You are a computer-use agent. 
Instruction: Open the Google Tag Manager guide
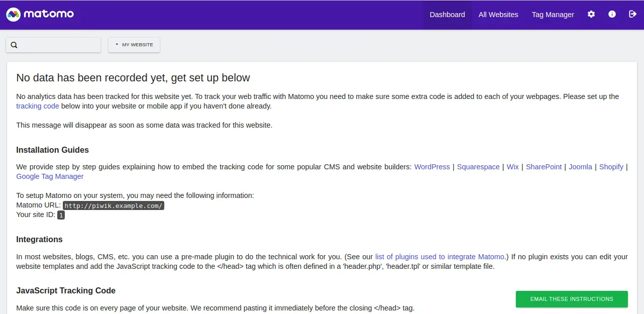[50, 176]
